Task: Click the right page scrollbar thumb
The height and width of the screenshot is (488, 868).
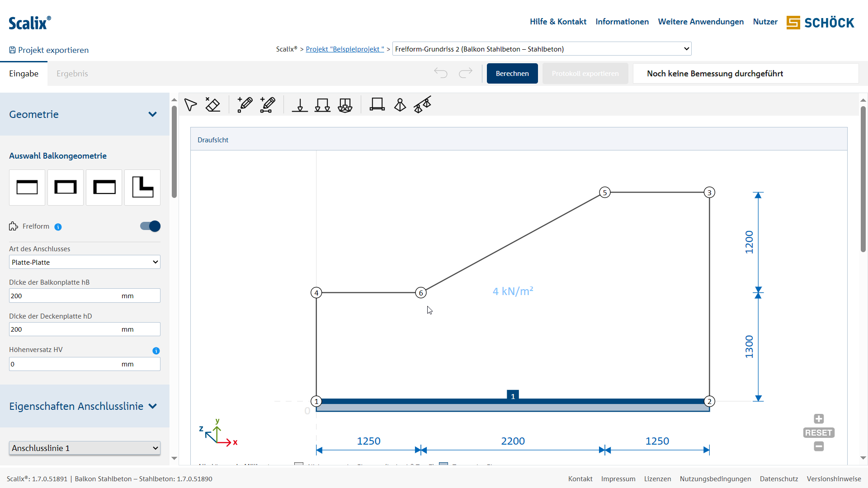Action: click(863, 179)
